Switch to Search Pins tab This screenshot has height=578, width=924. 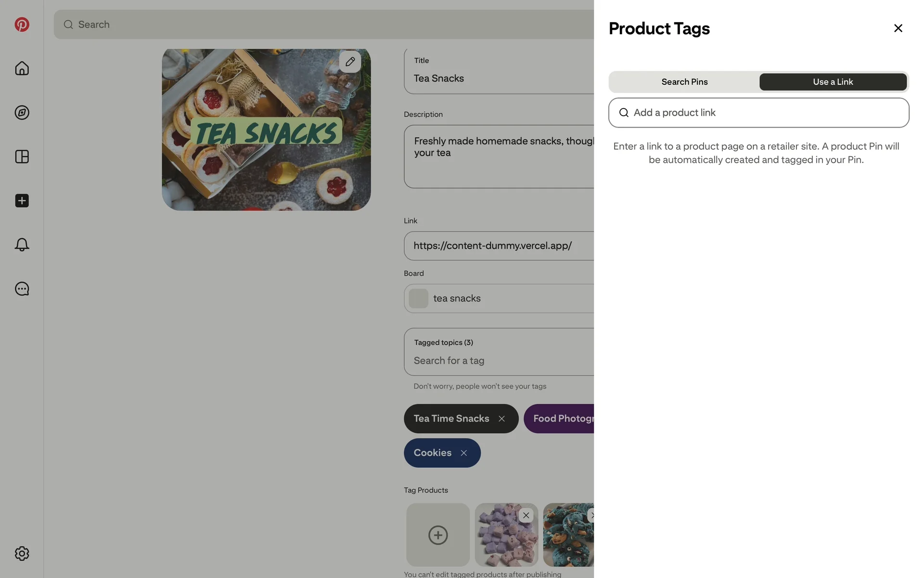[x=684, y=82]
